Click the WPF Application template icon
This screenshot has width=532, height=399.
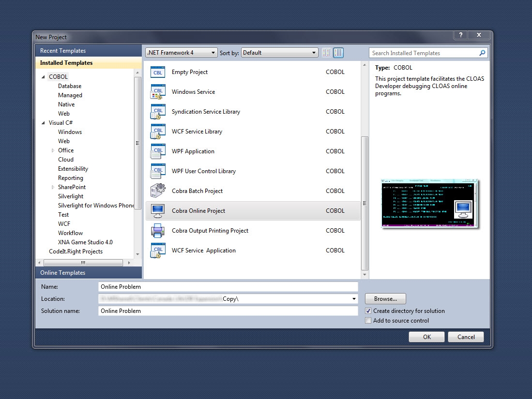158,151
